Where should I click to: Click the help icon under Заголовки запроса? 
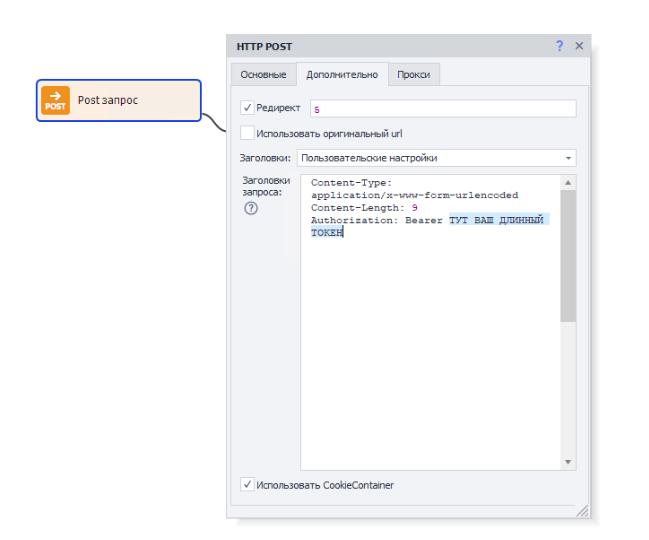(251, 208)
